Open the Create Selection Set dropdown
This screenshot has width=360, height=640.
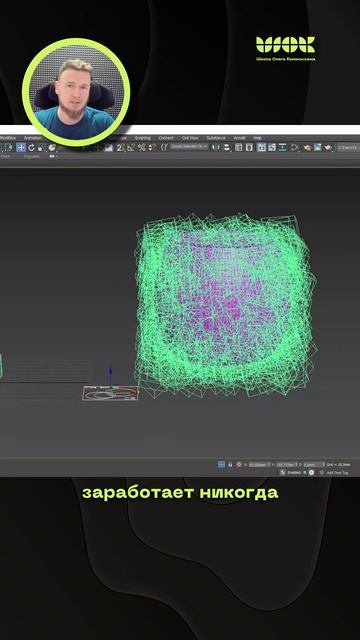(x=189, y=147)
